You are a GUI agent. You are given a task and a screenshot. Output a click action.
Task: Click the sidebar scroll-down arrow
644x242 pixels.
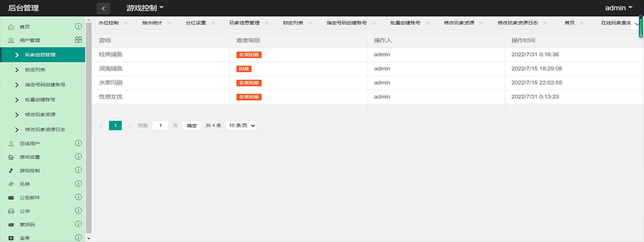(89, 238)
